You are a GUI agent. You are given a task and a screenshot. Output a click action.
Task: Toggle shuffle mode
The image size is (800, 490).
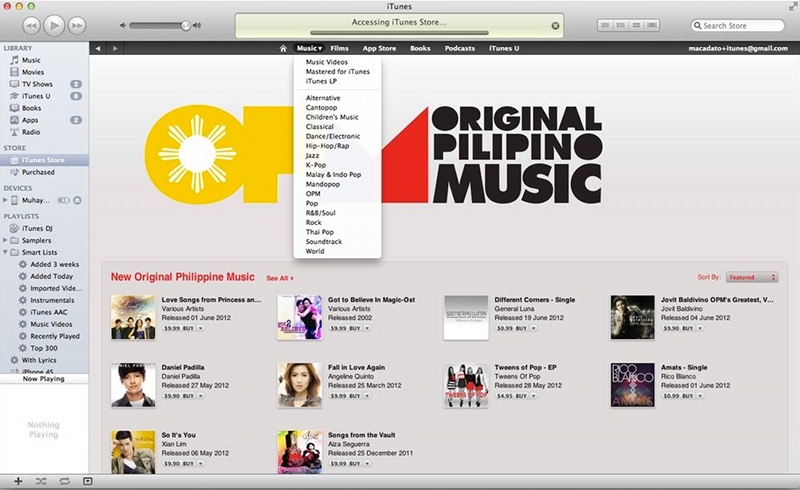tap(41, 481)
